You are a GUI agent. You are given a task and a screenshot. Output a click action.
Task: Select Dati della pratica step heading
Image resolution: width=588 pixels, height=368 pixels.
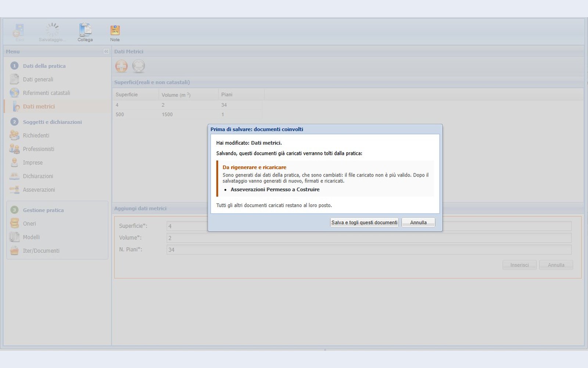tap(44, 66)
